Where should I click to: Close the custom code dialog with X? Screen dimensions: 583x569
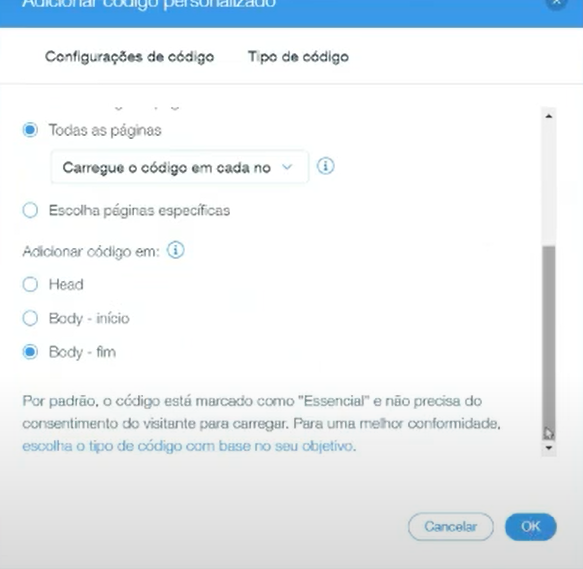click(556, 3)
